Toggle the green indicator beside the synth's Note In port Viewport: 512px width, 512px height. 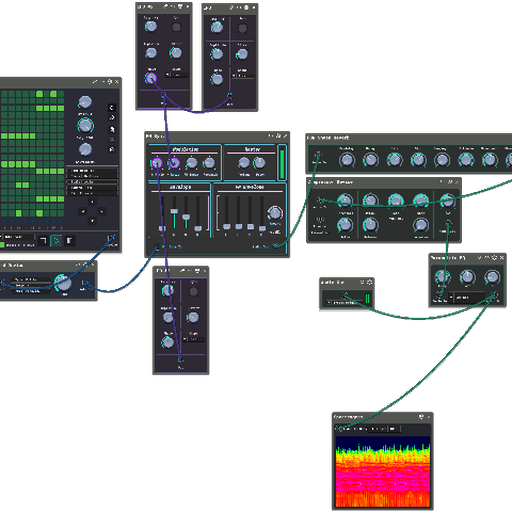(x=164, y=247)
